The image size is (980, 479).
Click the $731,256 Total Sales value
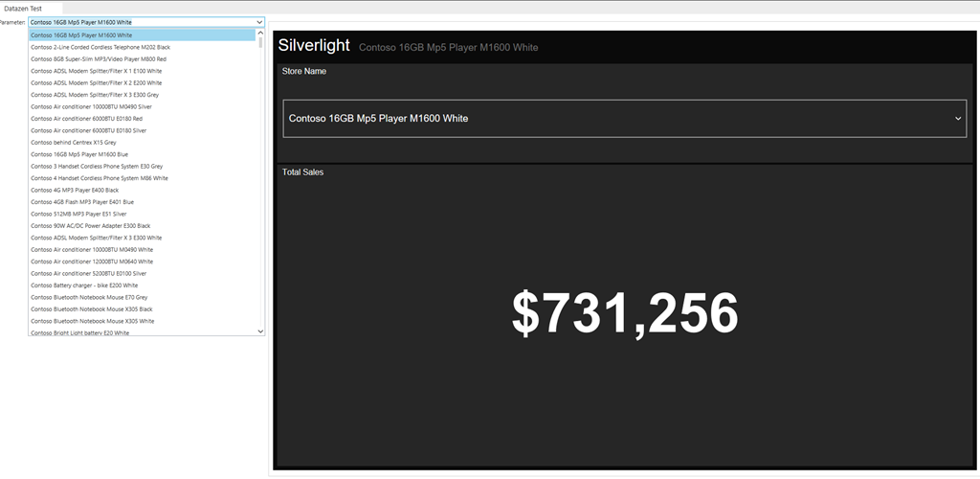[624, 313]
